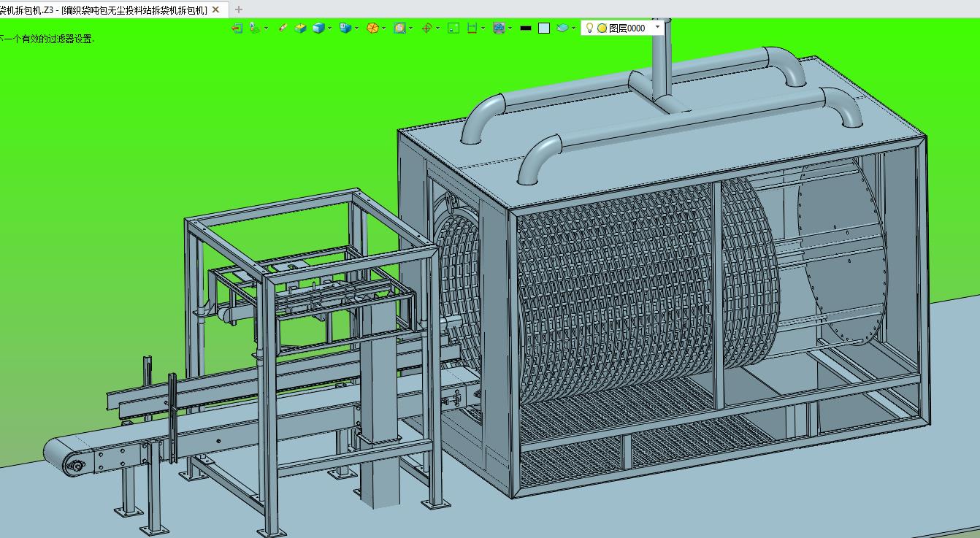
Task: Click the eraser/clear icon in toolbar
Action: pyautogui.click(x=283, y=28)
